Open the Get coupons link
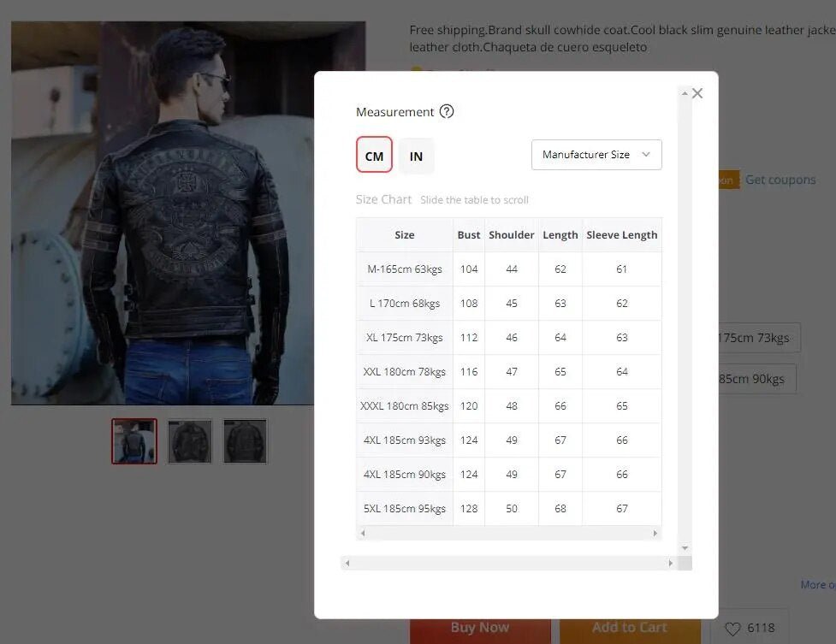 tap(780, 180)
